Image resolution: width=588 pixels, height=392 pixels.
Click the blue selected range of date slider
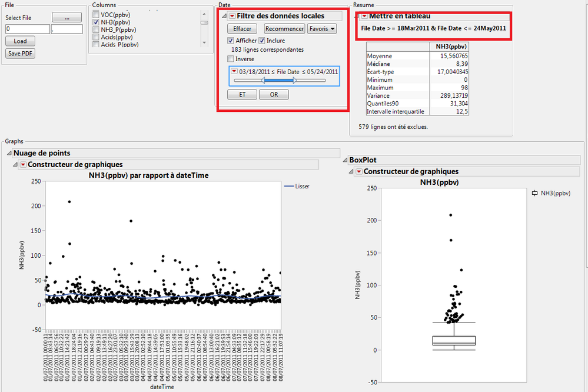278,80
